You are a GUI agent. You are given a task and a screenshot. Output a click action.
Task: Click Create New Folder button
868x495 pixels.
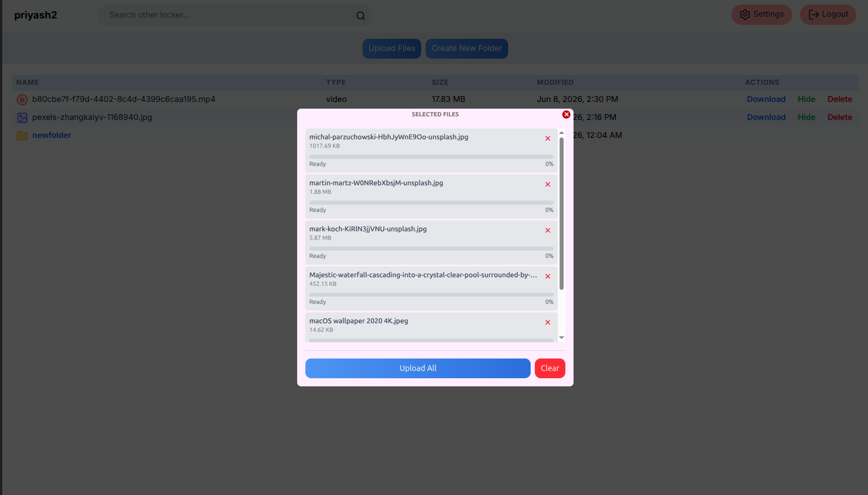point(467,49)
